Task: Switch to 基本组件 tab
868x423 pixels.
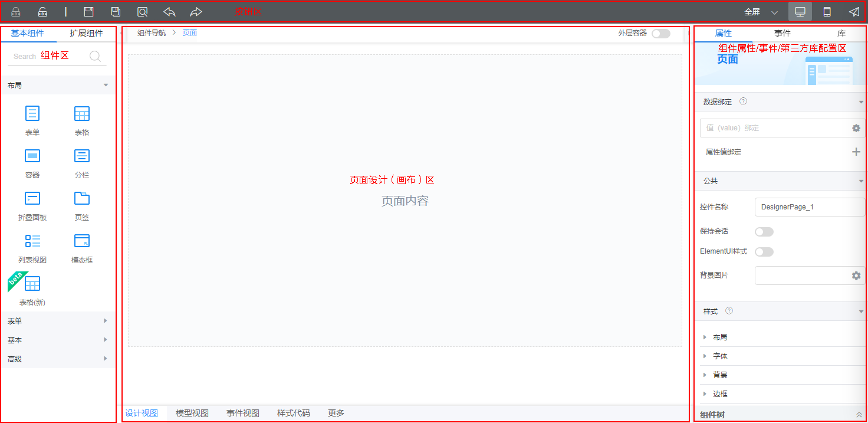Action: pyautogui.click(x=27, y=33)
